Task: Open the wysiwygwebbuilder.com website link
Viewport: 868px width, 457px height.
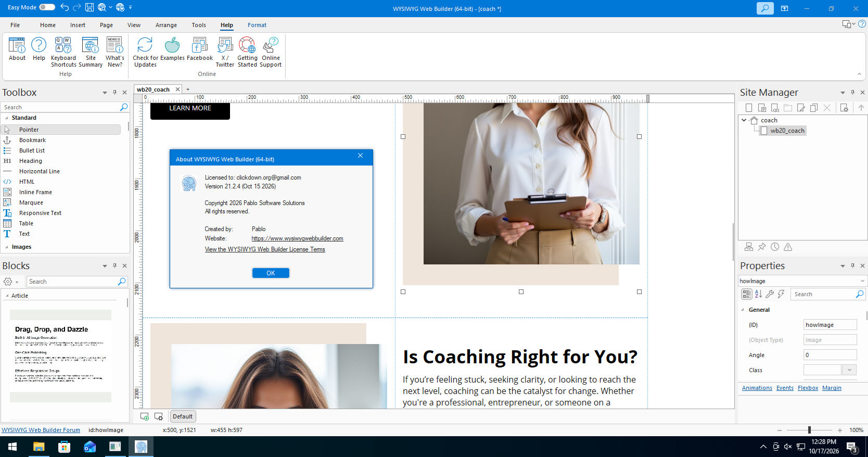Action: click(x=297, y=238)
